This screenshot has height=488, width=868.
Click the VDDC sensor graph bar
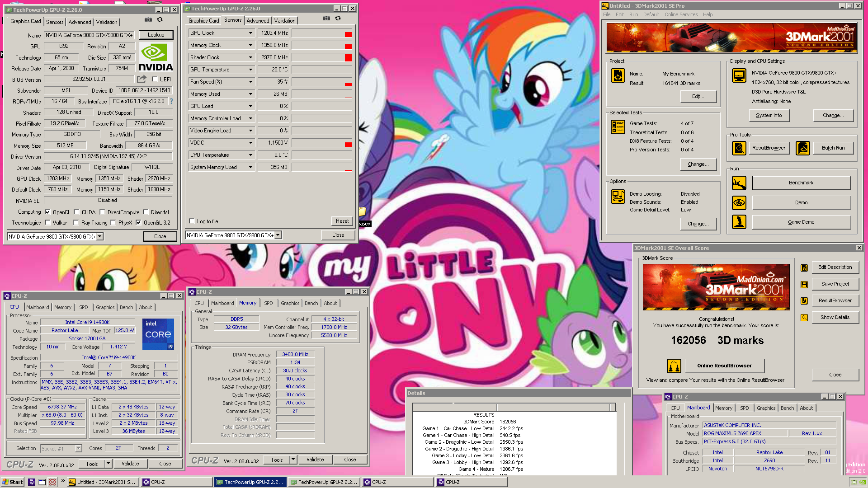[322, 143]
